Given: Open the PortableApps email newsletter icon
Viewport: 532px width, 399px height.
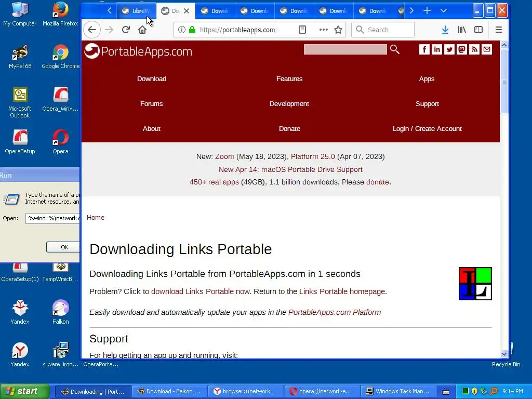Looking at the screenshot, I should coord(487,49).
